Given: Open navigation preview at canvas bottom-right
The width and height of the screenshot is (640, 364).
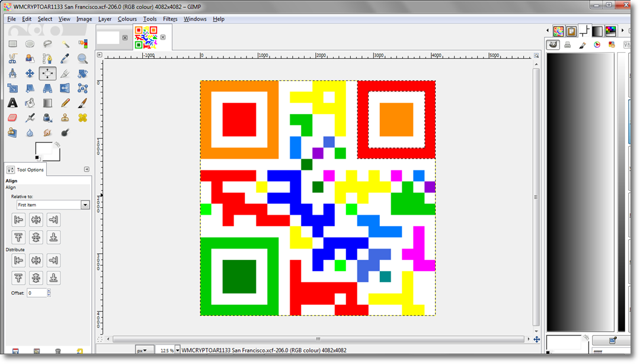Looking at the screenshot, I should (536, 339).
